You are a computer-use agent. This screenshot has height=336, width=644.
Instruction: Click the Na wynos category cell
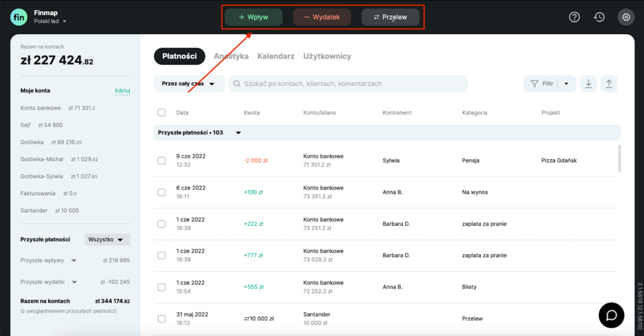475,193
